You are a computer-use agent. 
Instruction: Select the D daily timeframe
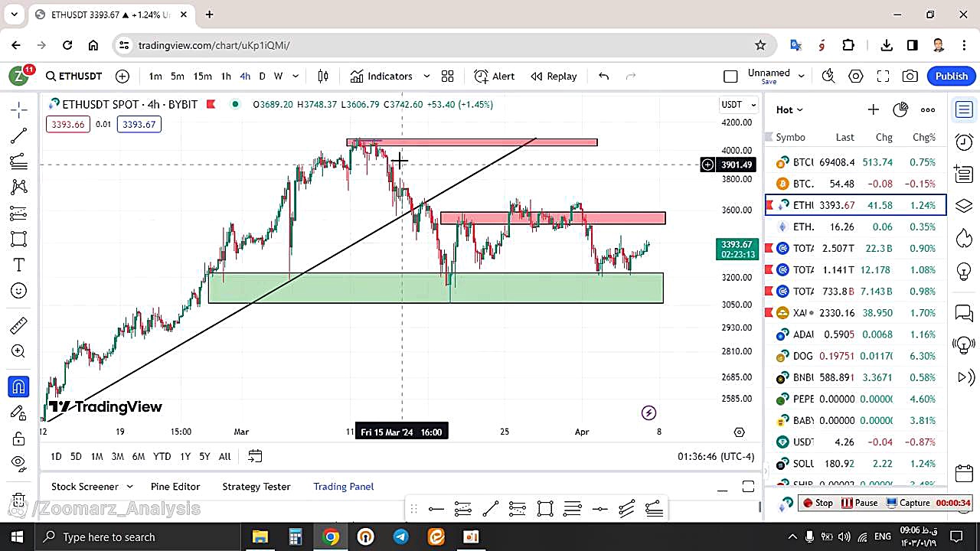(x=262, y=76)
